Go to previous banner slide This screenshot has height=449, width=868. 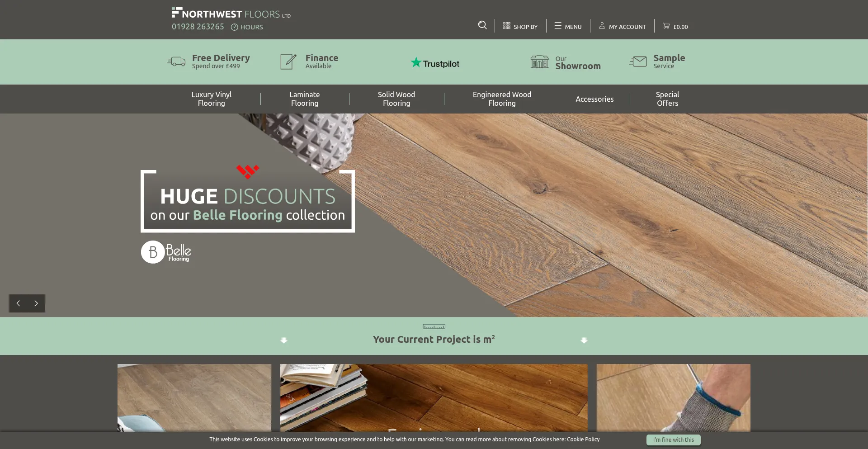(18, 303)
